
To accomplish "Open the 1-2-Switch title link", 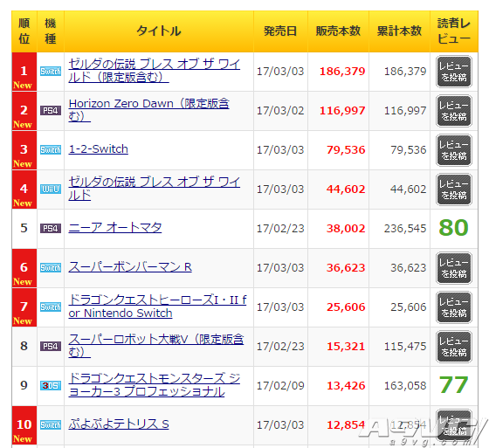I will [98, 149].
